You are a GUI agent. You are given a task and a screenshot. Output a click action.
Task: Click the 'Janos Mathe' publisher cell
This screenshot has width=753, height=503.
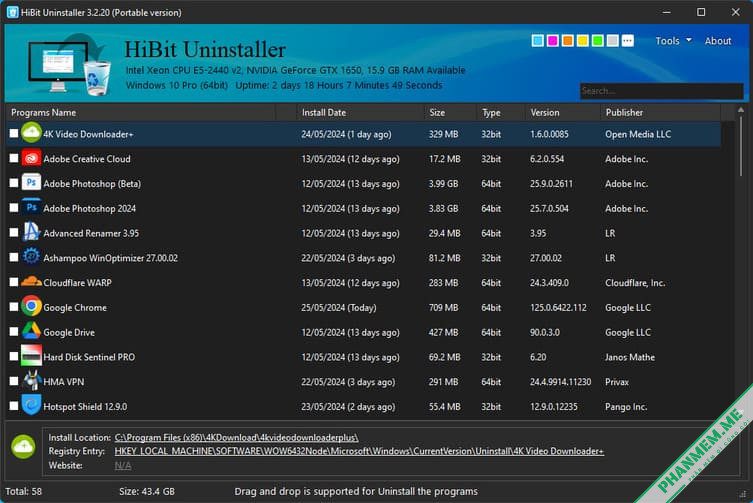tap(630, 357)
